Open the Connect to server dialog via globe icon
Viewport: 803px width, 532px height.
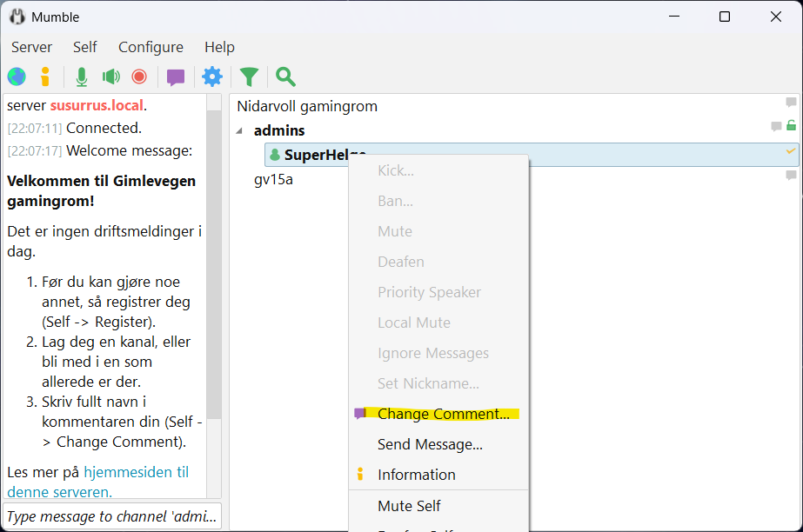click(x=16, y=76)
